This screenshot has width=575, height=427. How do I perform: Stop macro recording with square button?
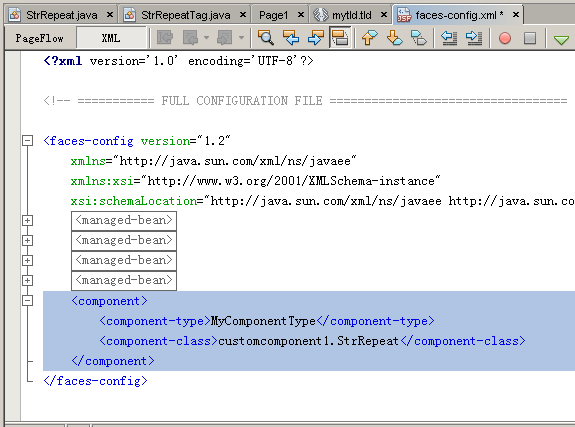(x=530, y=38)
